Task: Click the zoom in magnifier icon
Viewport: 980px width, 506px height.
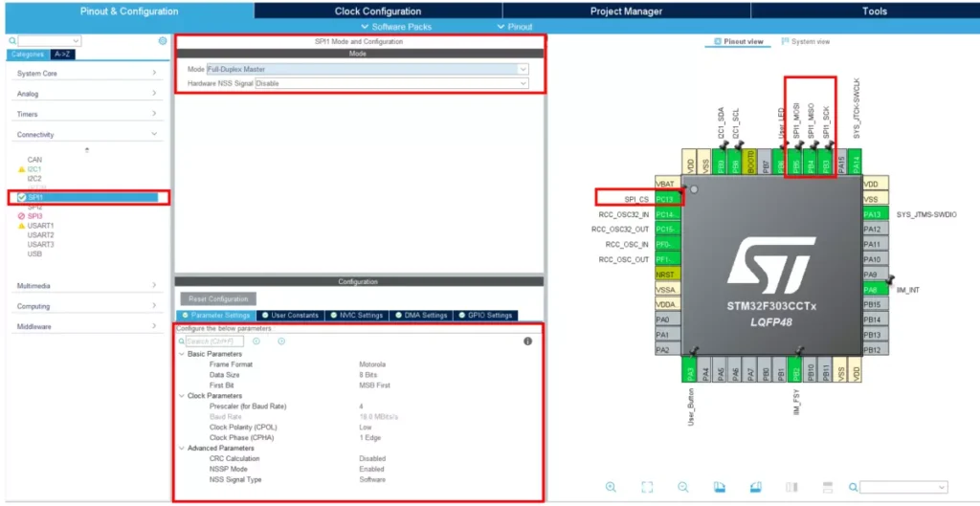Action: coord(611,487)
